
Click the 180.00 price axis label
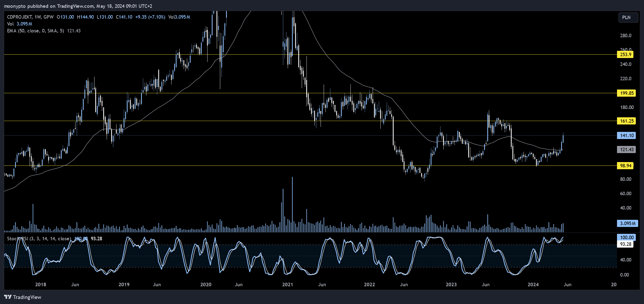point(627,108)
